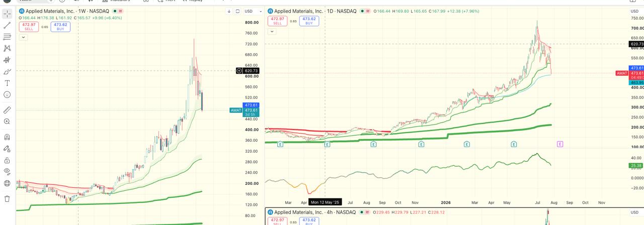Open the Indicators menu in top toolbar
This screenshot has height=225, width=644.
point(116,1)
